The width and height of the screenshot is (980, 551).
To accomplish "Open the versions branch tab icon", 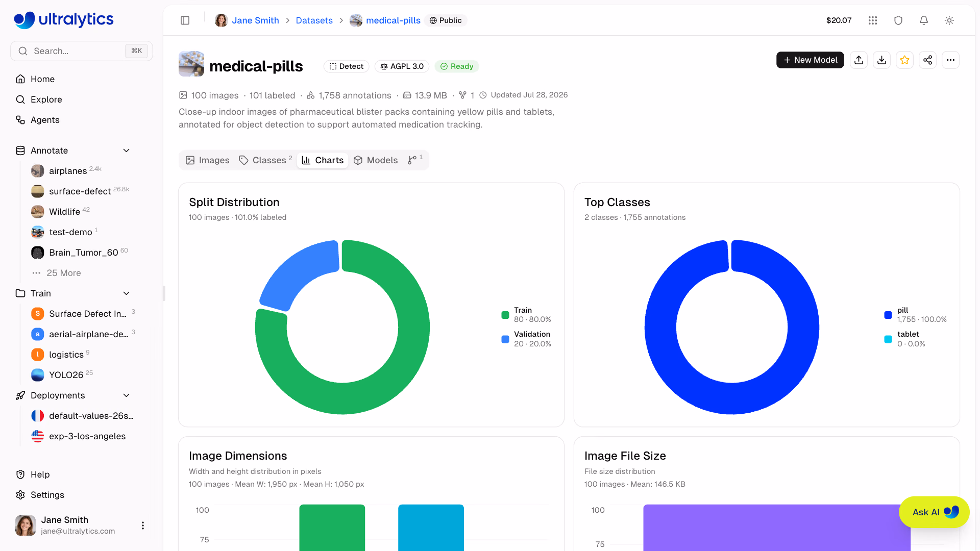I will click(415, 160).
